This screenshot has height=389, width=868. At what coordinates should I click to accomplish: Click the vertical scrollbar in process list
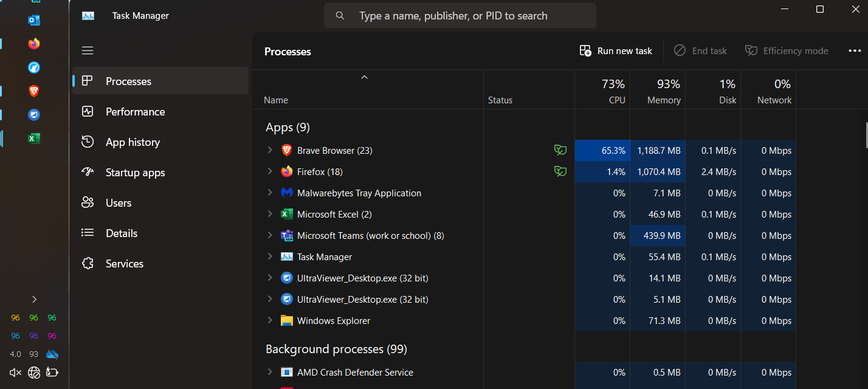pyautogui.click(x=866, y=135)
